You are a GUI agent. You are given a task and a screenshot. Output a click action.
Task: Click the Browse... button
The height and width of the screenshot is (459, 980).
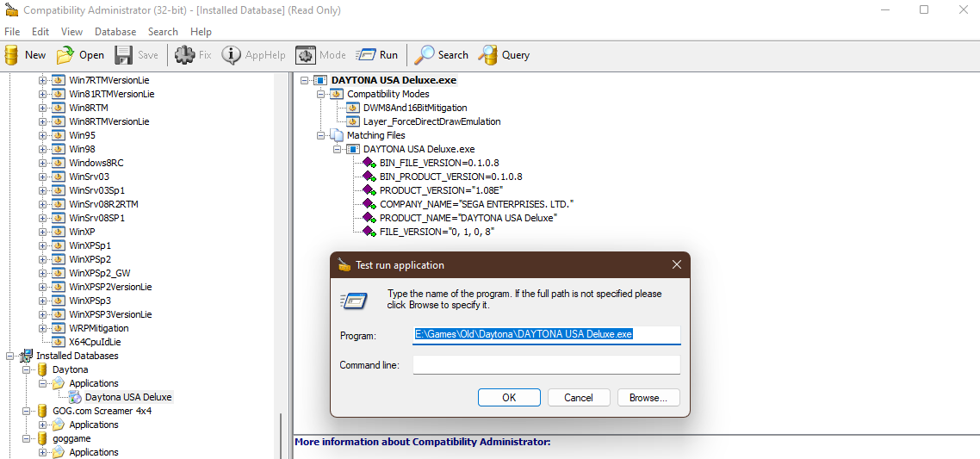pyautogui.click(x=648, y=397)
